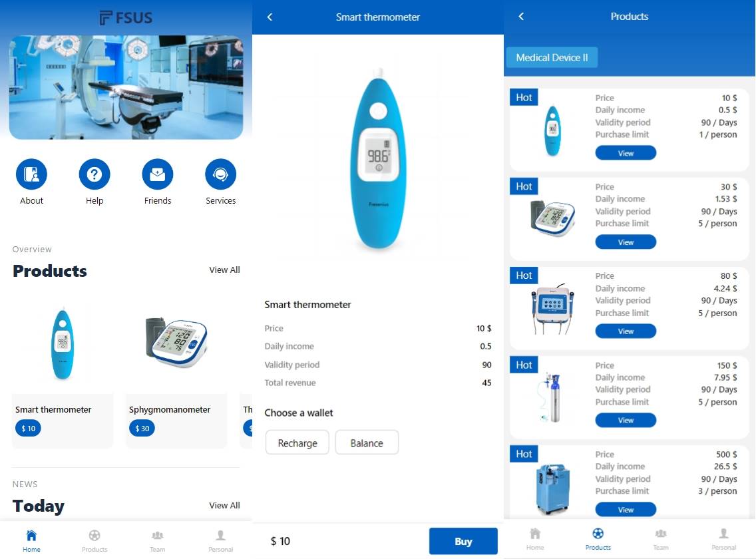Select the Balance wallet option

click(367, 443)
